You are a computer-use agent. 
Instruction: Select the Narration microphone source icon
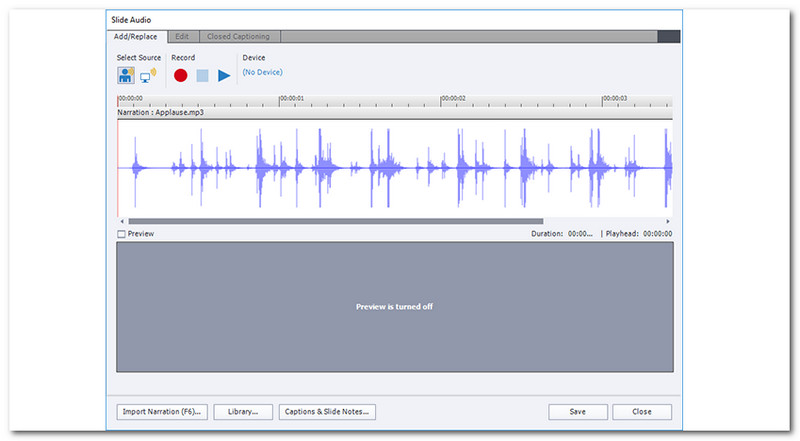click(126, 75)
